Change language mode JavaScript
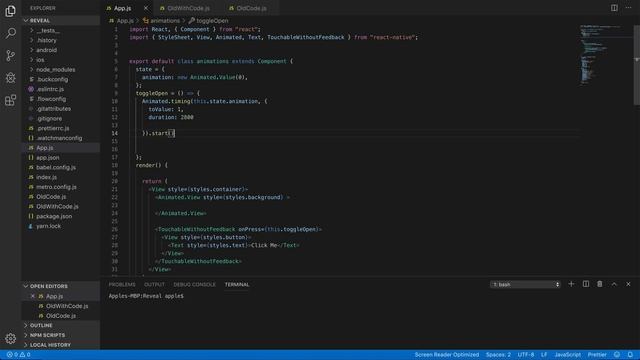Screen dimensions: 640x360 point(567,355)
